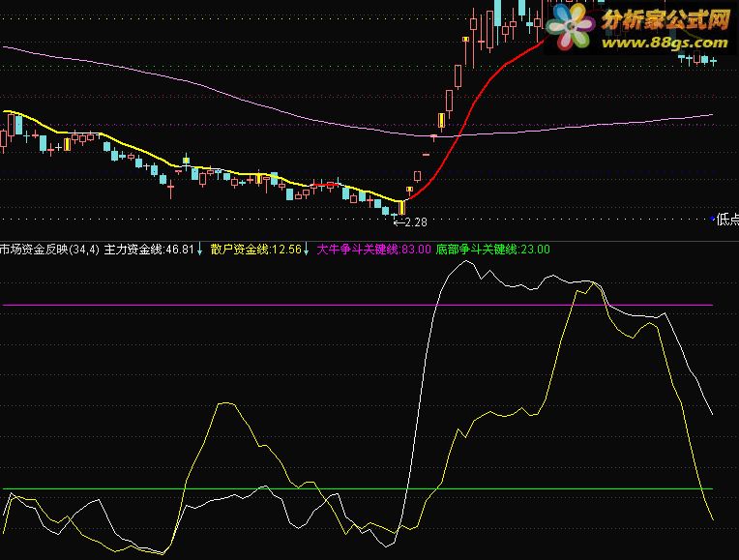Select the 散户资金线:12.56 label
This screenshot has width=739, height=560.
(x=255, y=250)
